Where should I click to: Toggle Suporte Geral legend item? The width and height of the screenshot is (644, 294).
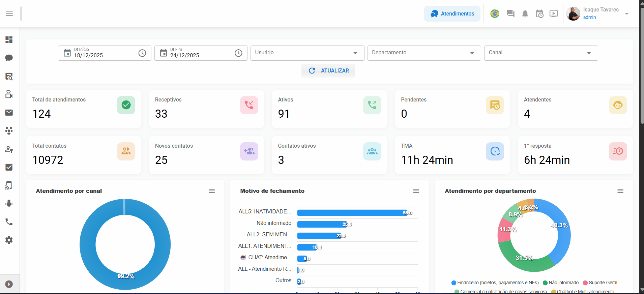coord(603,283)
